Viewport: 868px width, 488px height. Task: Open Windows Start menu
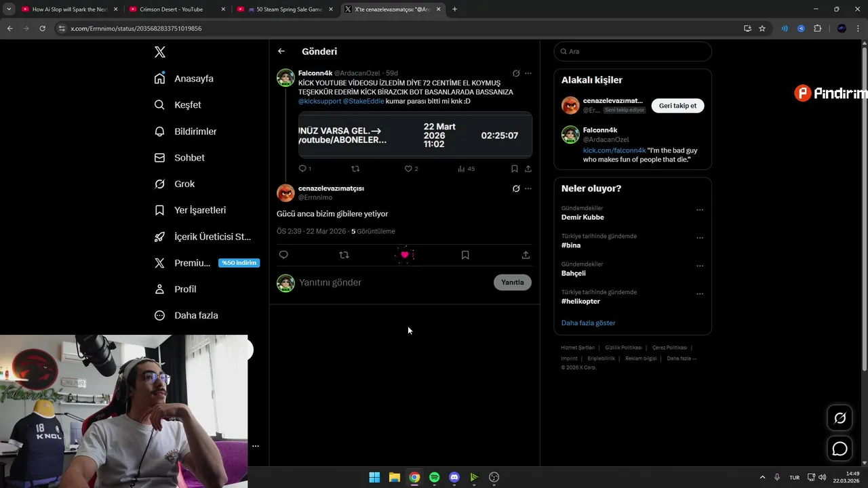[374, 477]
